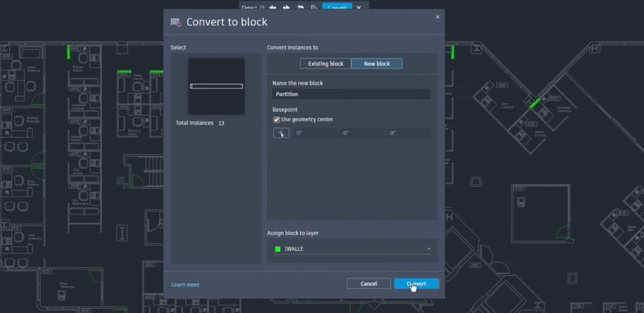Click the Total instances 13 text

pos(199,123)
